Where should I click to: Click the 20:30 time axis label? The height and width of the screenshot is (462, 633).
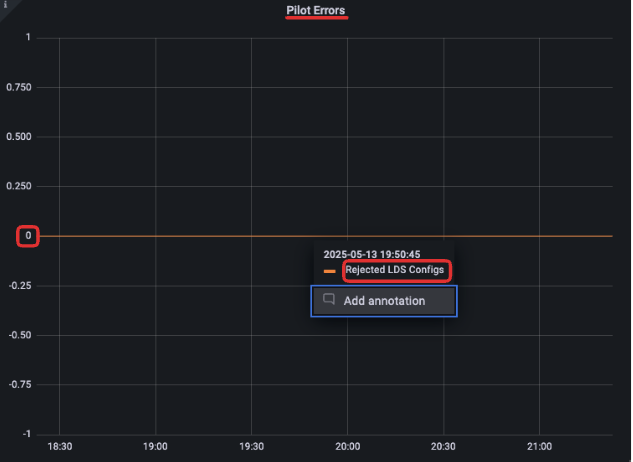443,446
